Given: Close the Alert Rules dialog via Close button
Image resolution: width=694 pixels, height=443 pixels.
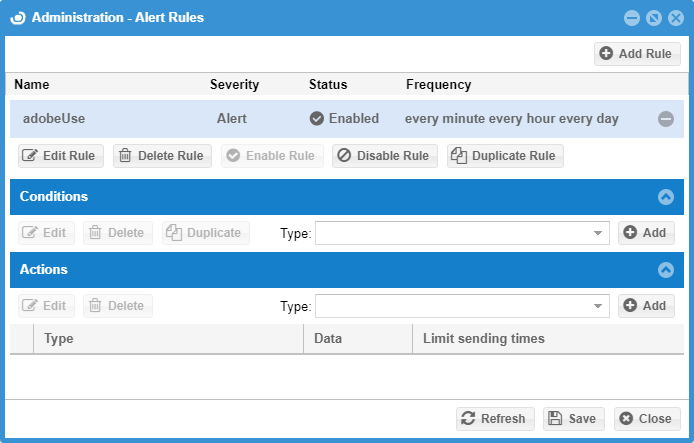Looking at the screenshot, I should point(647,419).
